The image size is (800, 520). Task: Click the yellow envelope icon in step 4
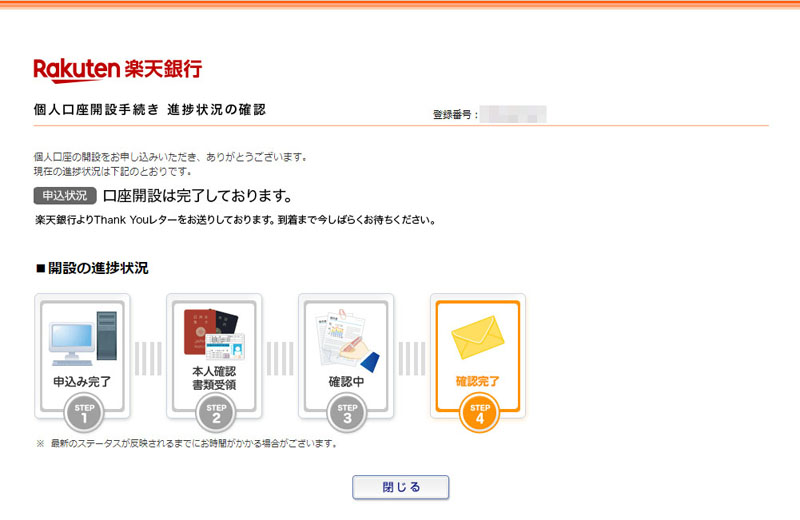tap(478, 339)
